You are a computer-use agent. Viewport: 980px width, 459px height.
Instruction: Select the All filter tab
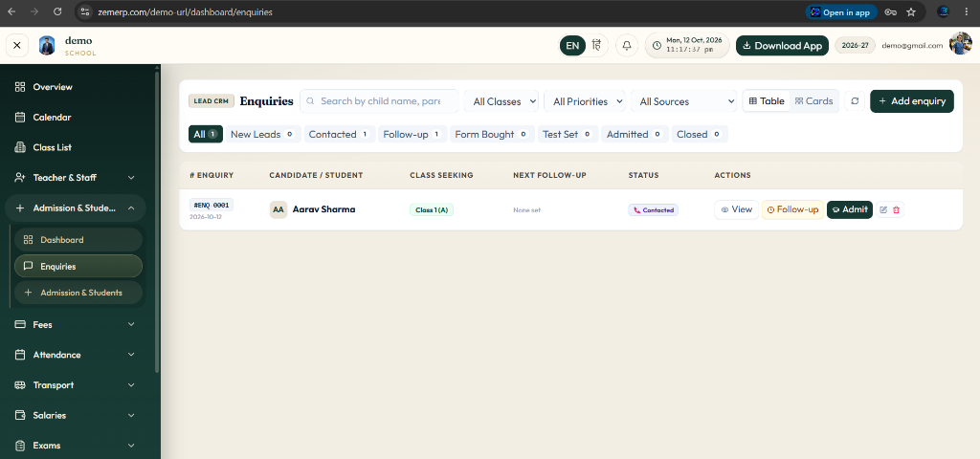tap(206, 134)
